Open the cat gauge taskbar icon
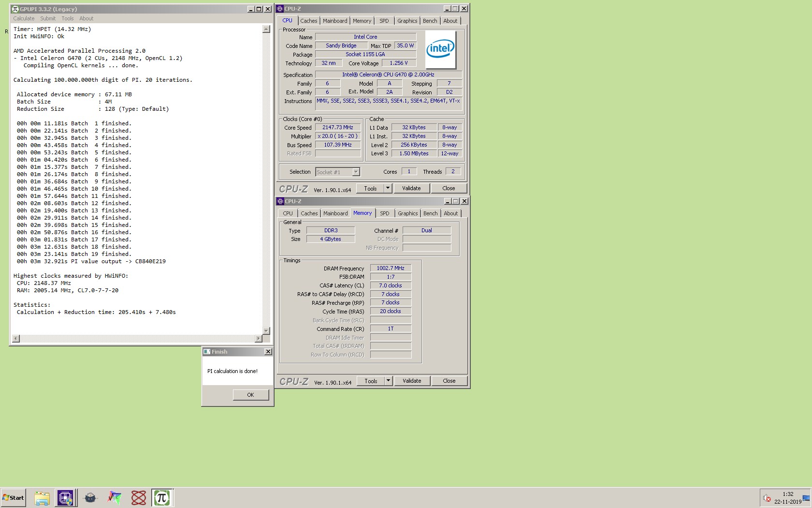The image size is (812, 508). tap(90, 498)
